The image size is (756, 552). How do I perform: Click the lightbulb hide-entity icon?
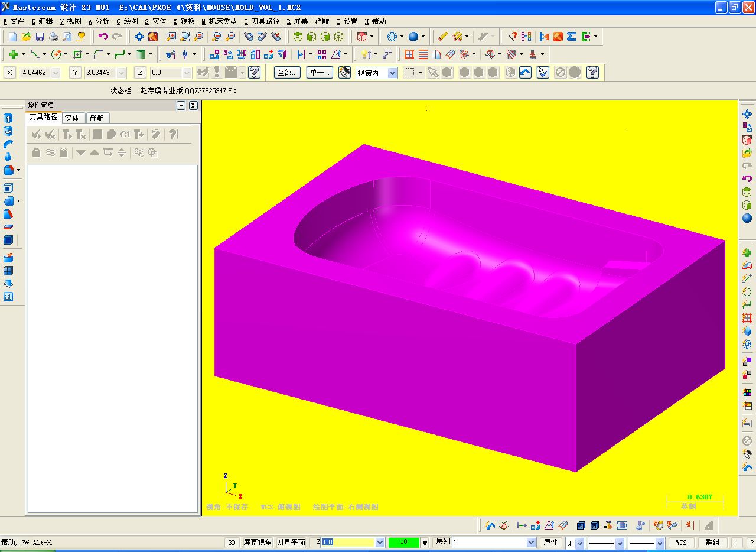click(x=366, y=54)
